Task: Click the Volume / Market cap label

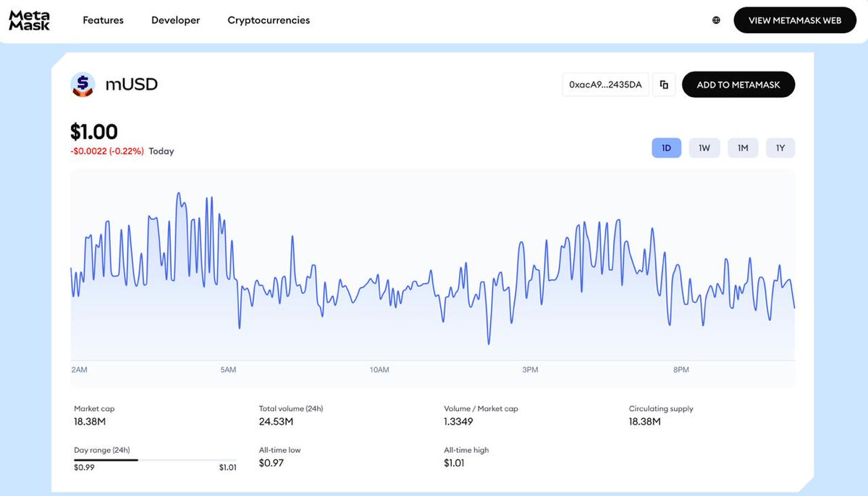Action: [481, 408]
